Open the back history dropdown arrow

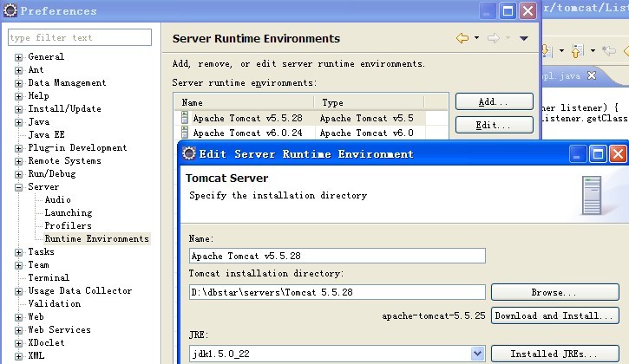coord(476,38)
